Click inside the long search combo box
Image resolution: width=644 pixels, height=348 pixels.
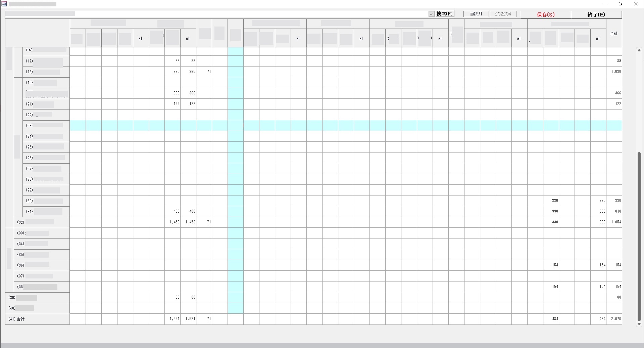215,14
